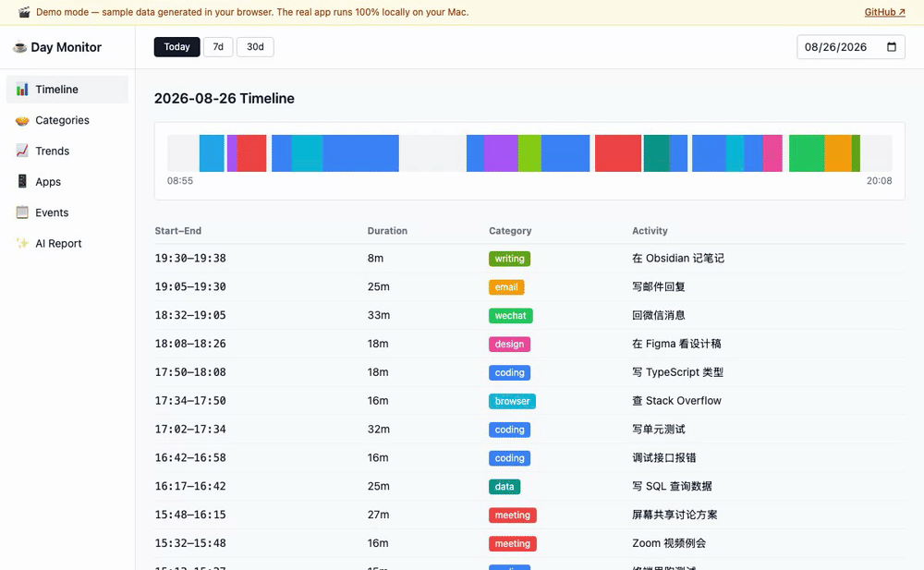Click the wechat category tag
Image resolution: width=924 pixels, height=570 pixels.
tap(510, 316)
